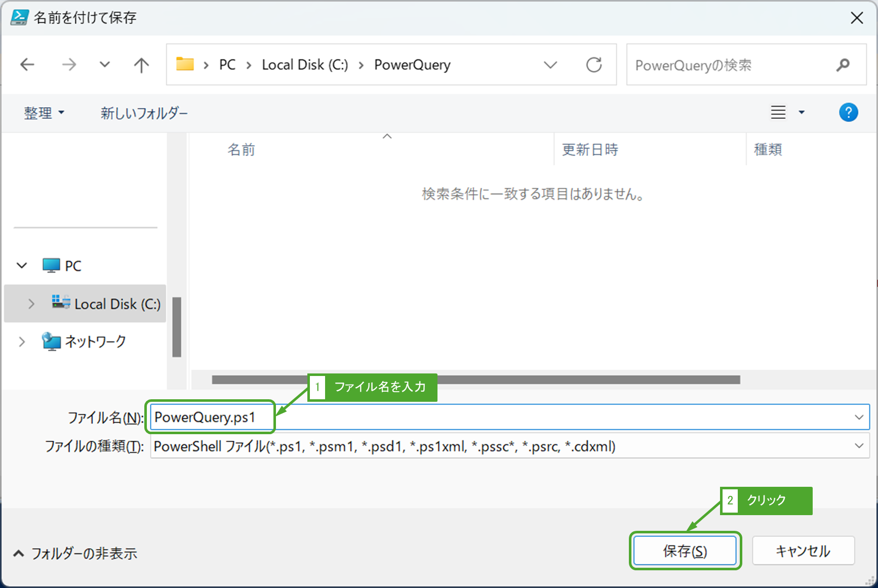Open recent locations dropdown arrow

pos(105,64)
